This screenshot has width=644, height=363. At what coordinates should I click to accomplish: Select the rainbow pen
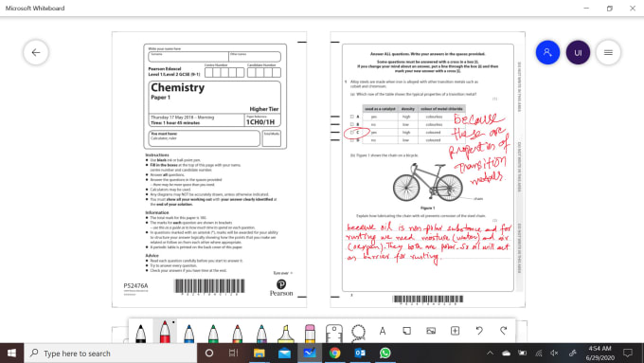[238, 333]
